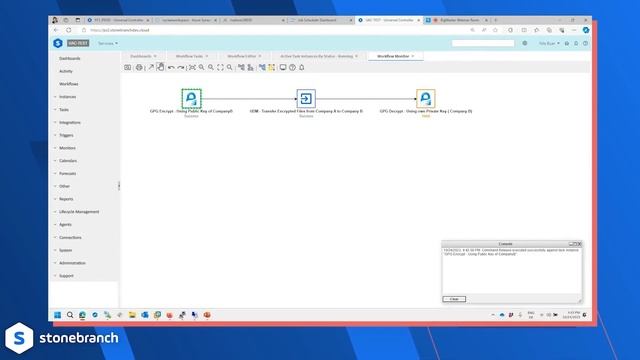Open the user name dropdown in header
Image resolution: width=640 pixels, height=360 pixels.
(x=549, y=43)
